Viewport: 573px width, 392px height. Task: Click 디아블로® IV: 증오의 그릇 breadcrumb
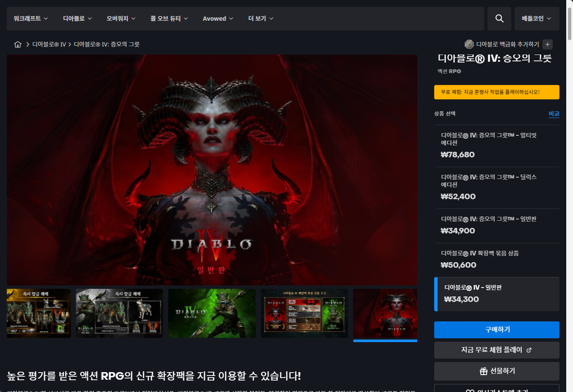[x=107, y=44]
